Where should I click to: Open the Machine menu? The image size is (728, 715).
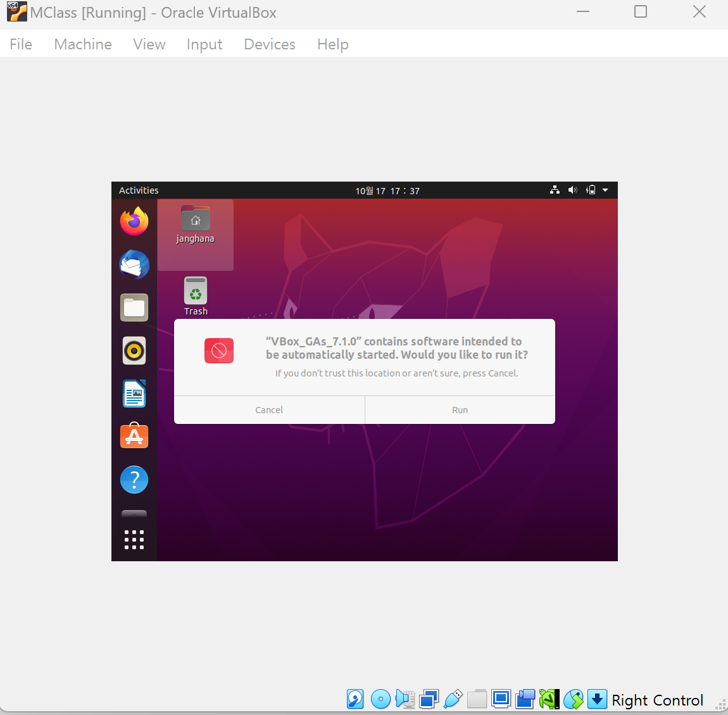click(x=83, y=44)
